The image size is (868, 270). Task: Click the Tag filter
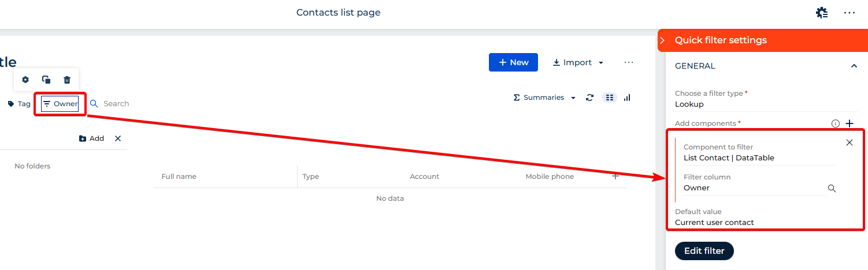(x=19, y=104)
